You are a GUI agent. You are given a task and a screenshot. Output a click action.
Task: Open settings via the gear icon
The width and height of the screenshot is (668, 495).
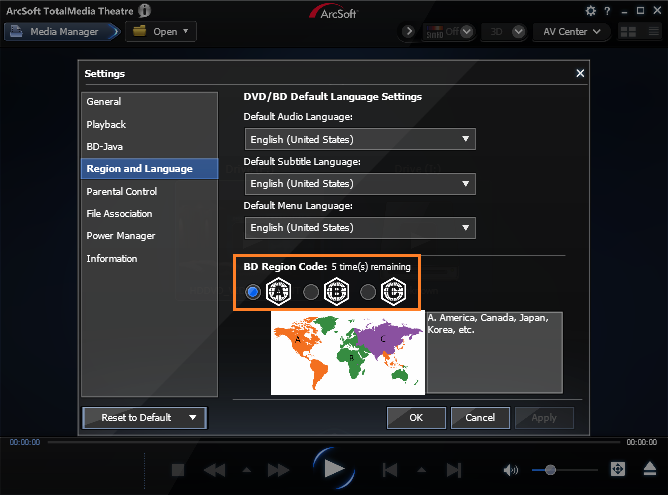click(x=590, y=10)
